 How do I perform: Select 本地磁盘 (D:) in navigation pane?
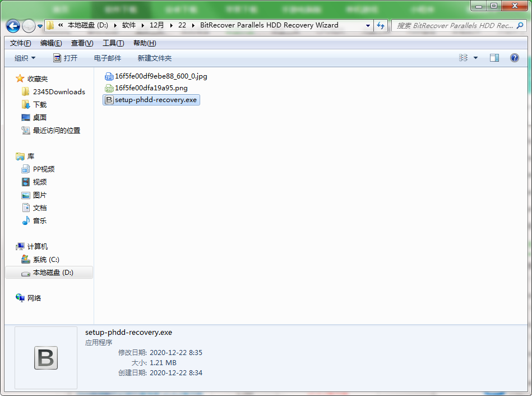click(49, 273)
